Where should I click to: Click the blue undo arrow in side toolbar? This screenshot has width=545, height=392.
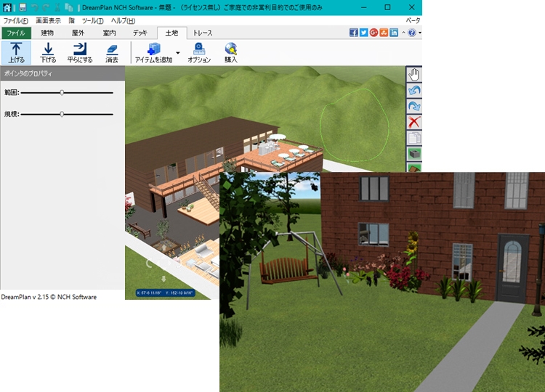pyautogui.click(x=414, y=90)
